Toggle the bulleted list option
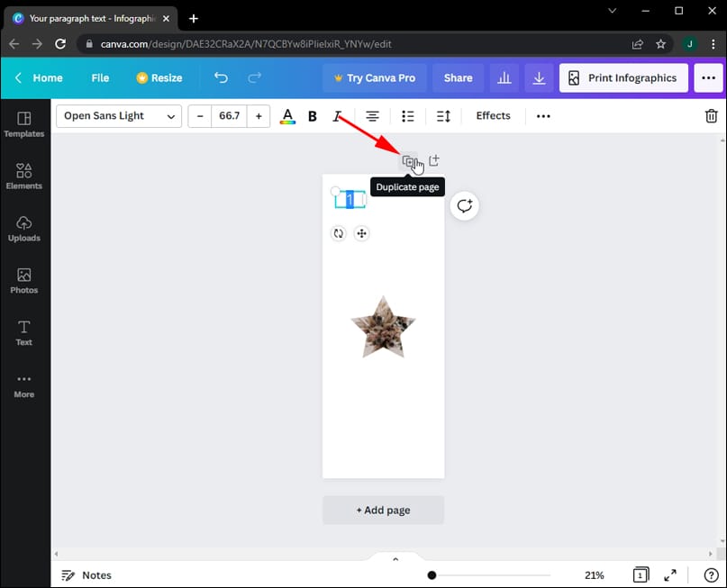This screenshot has height=588, width=727. coord(407,116)
